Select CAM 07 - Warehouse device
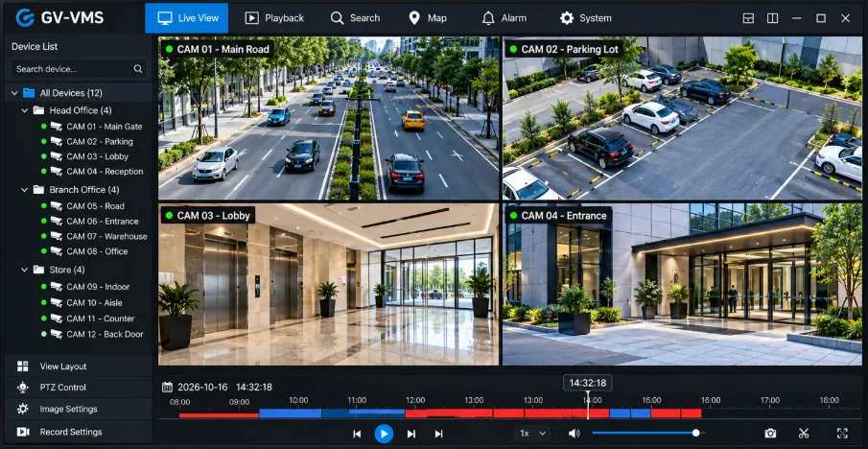The image size is (868, 449). (95, 236)
